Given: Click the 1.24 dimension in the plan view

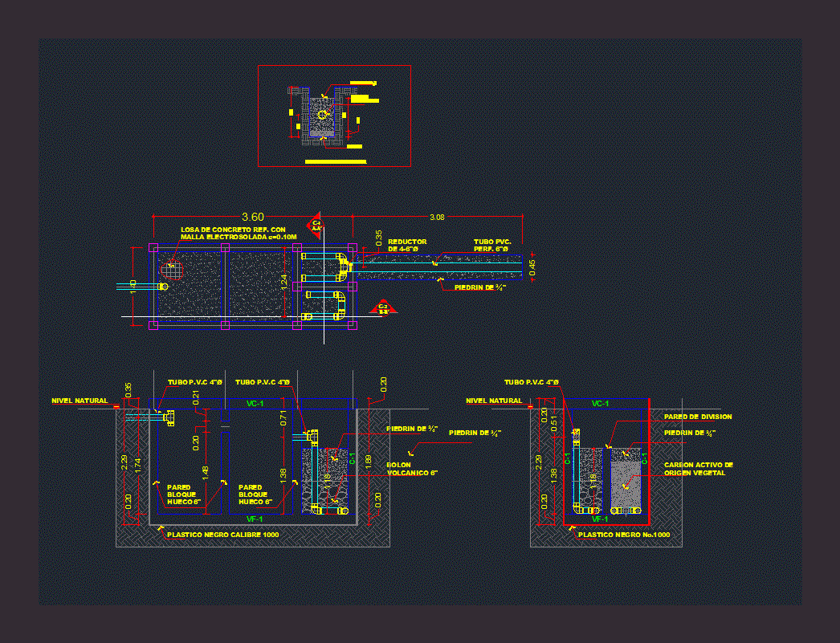Looking at the screenshot, I should click(x=284, y=281).
